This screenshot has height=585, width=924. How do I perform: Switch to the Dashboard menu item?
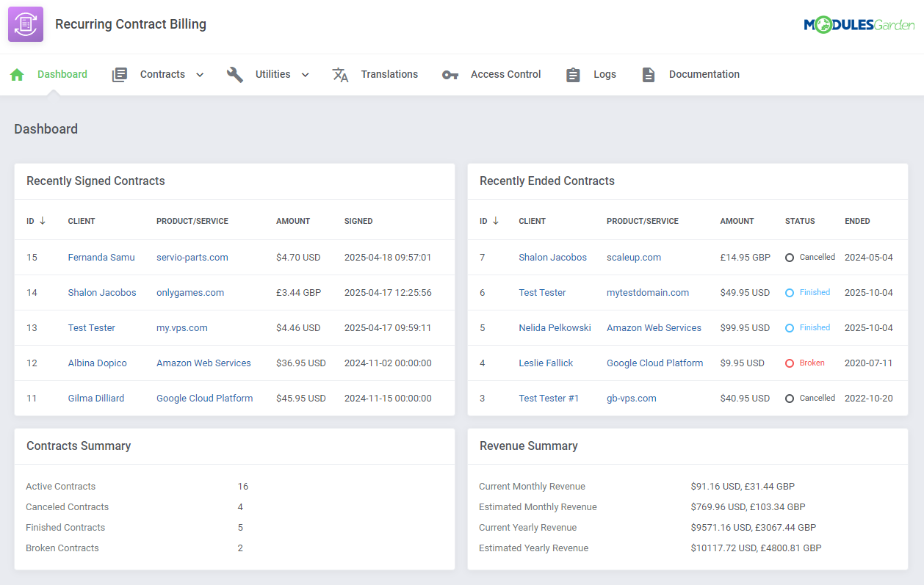coord(62,74)
